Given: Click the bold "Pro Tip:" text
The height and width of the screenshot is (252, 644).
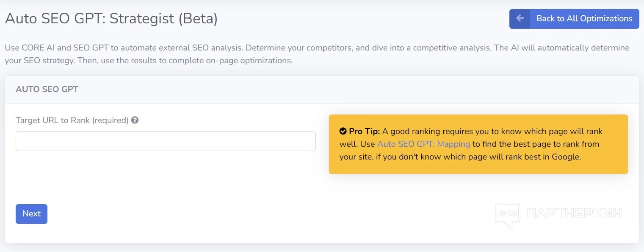Looking at the screenshot, I should pos(364,132).
